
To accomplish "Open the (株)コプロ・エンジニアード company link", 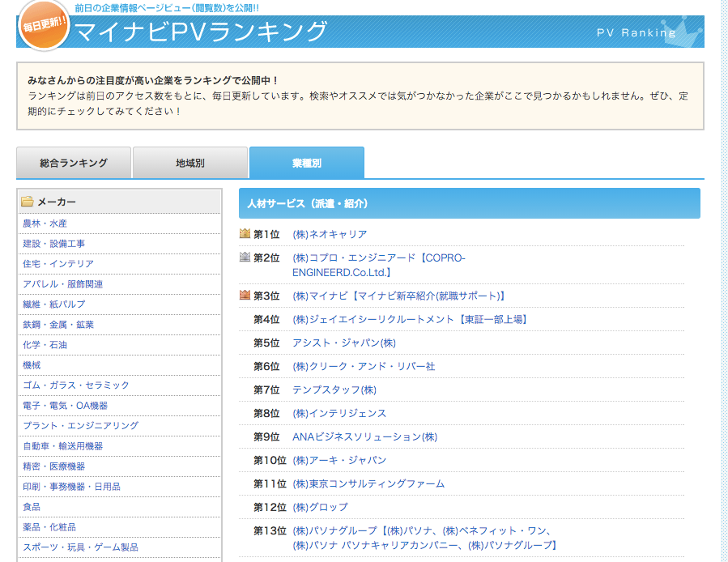I will [379, 265].
